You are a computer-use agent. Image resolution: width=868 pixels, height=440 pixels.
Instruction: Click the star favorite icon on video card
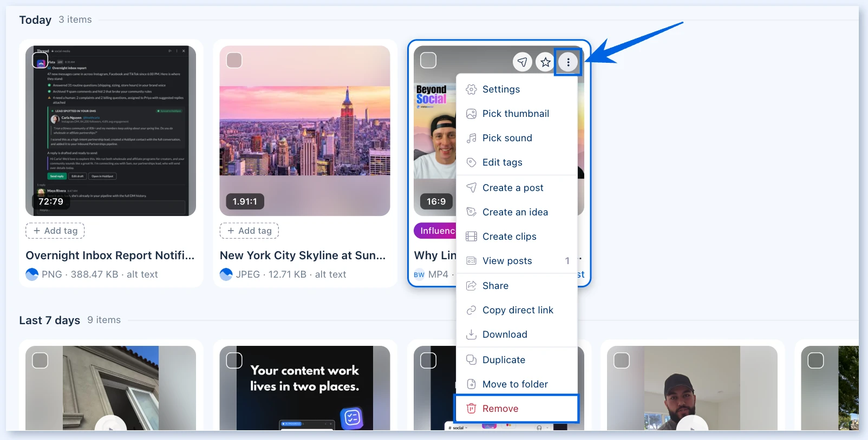[x=545, y=62]
